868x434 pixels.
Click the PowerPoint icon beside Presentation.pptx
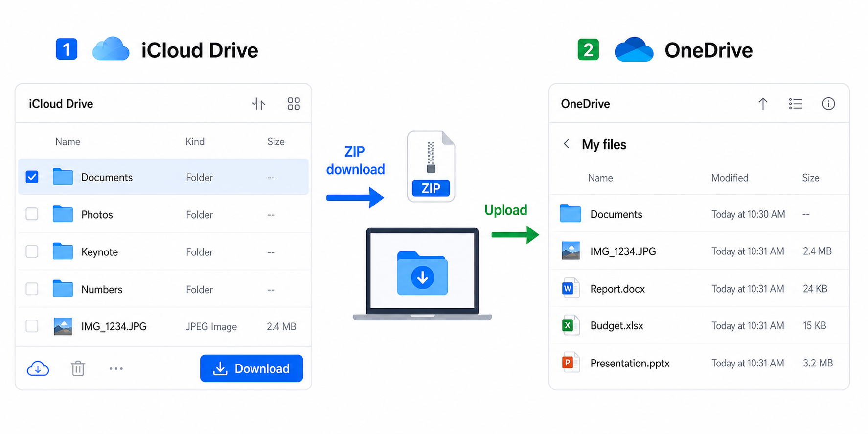[571, 363]
